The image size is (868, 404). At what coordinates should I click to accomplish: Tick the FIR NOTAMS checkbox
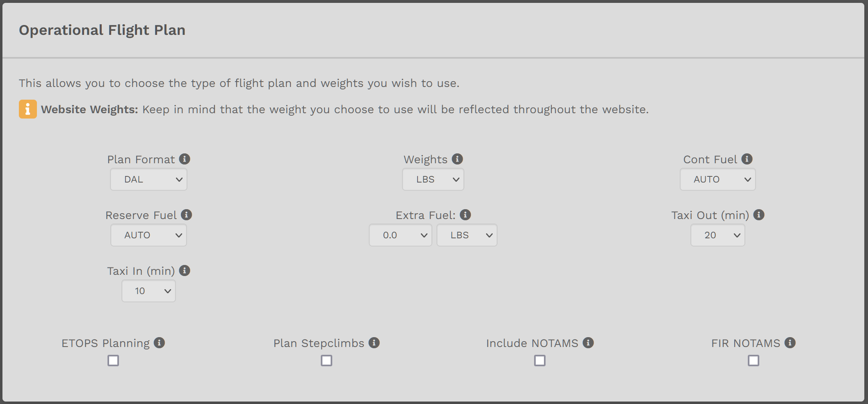pyautogui.click(x=753, y=361)
